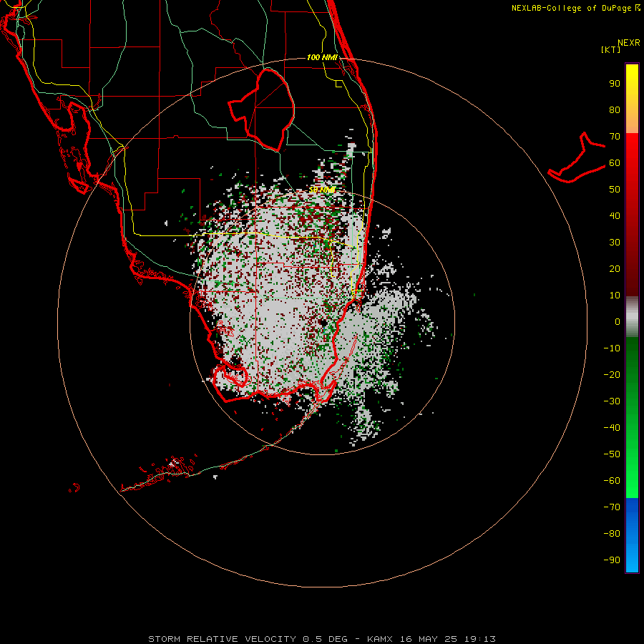644x644 pixels.
Task: Click the -80 value on the velocity scale
Action: click(612, 534)
